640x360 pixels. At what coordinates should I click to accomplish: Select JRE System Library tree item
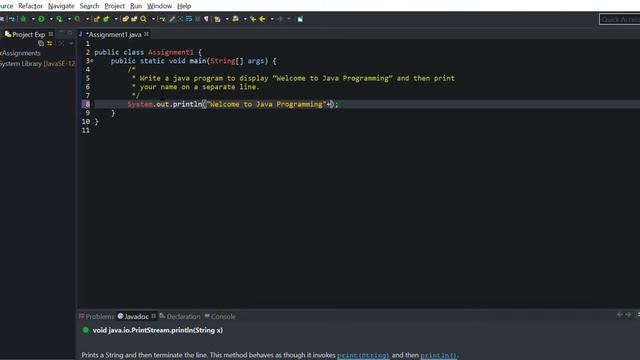click(37, 64)
